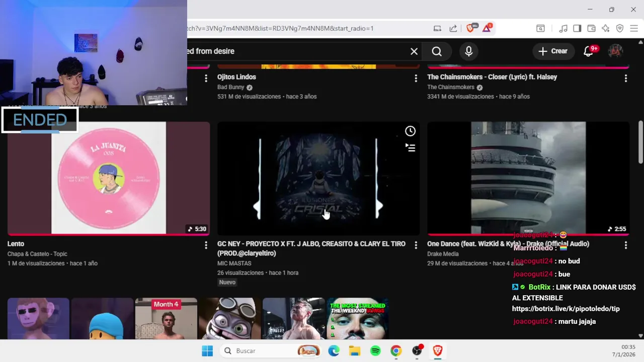Open the Brave Shields lion icon
The height and width of the screenshot is (362, 644).
(x=470, y=29)
